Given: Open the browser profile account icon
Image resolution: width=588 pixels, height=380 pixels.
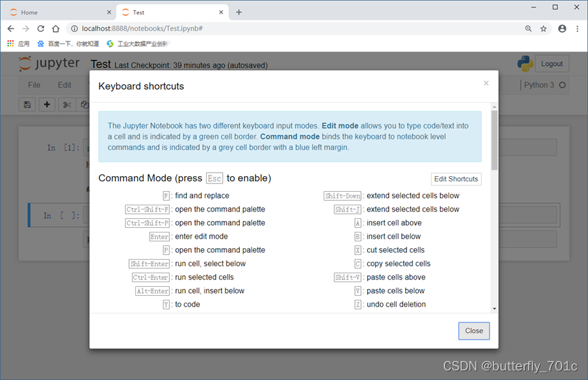Looking at the screenshot, I should 561,29.
